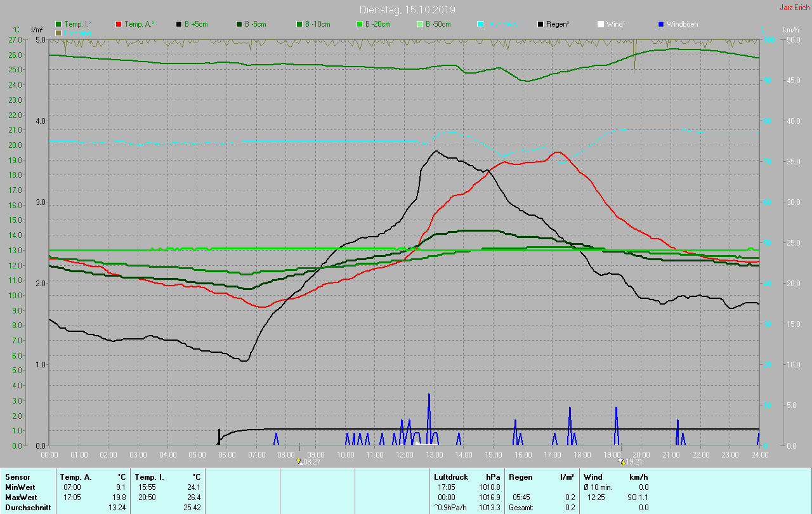This screenshot has height=514, width=812.
Task: Click the Luftdruck column header
Action: pyautogui.click(x=451, y=477)
